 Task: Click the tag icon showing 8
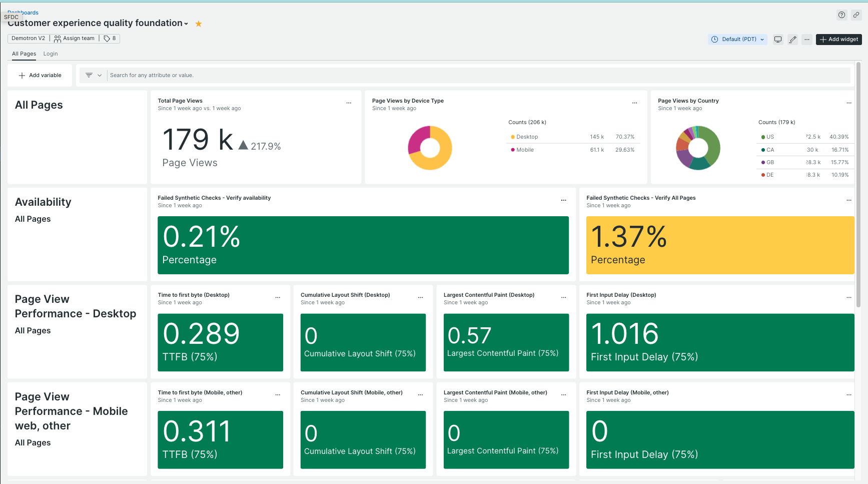tap(109, 38)
